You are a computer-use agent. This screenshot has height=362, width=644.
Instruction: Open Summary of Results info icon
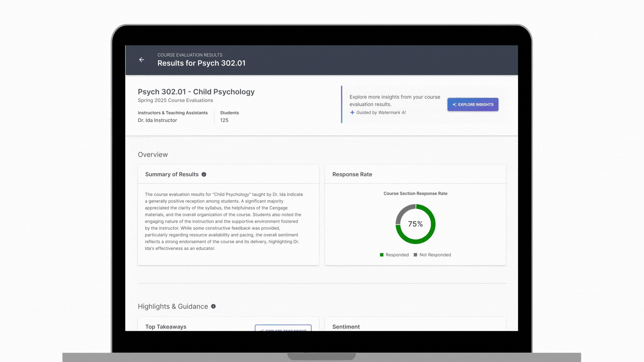point(204,174)
